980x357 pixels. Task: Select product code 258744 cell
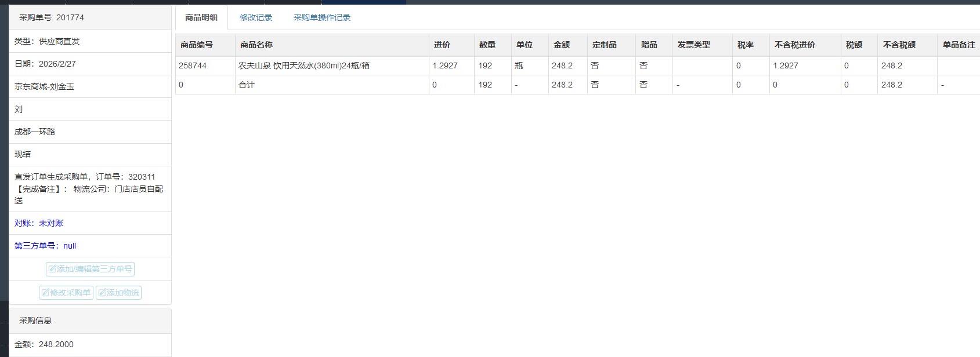[x=193, y=65]
